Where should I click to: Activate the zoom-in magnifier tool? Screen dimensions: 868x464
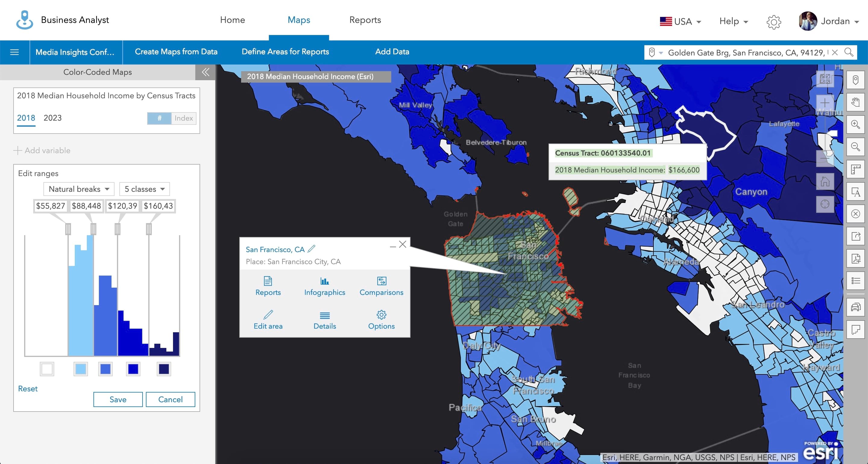click(856, 124)
